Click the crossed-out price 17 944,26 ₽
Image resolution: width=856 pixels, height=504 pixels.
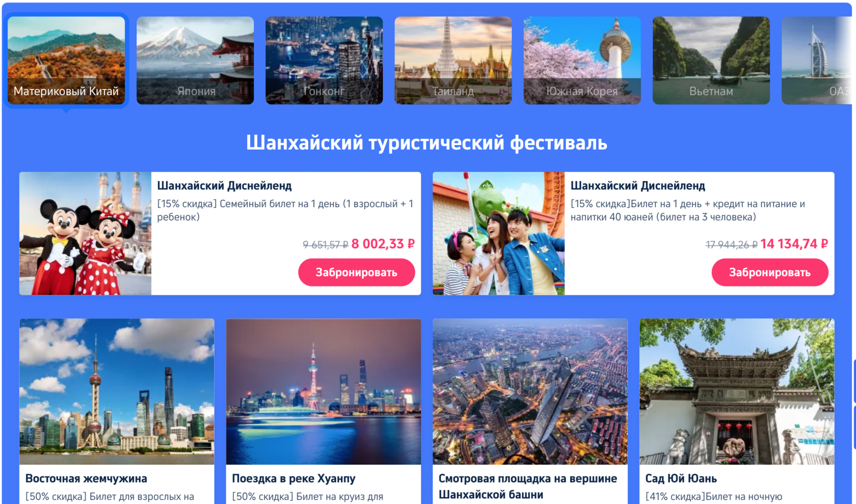click(x=732, y=245)
